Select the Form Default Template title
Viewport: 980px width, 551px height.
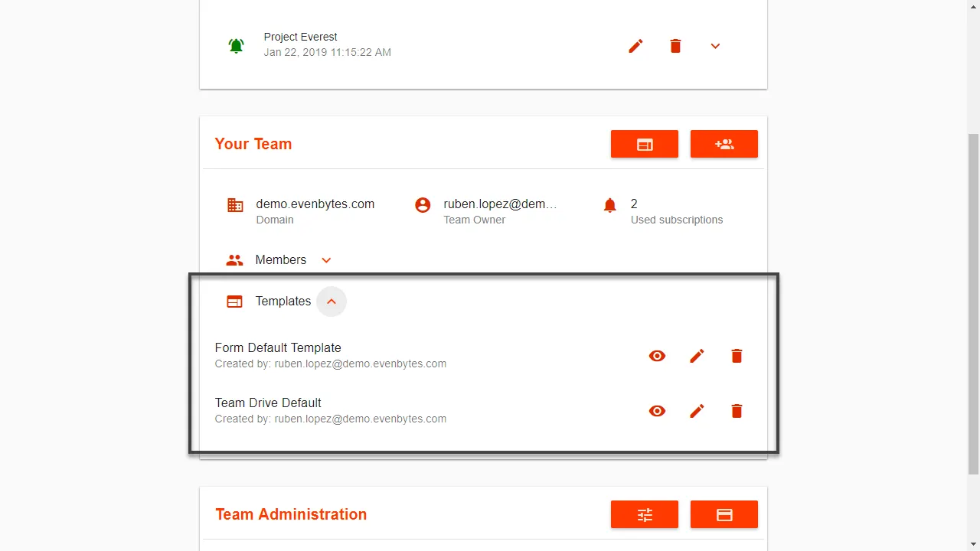click(x=278, y=347)
